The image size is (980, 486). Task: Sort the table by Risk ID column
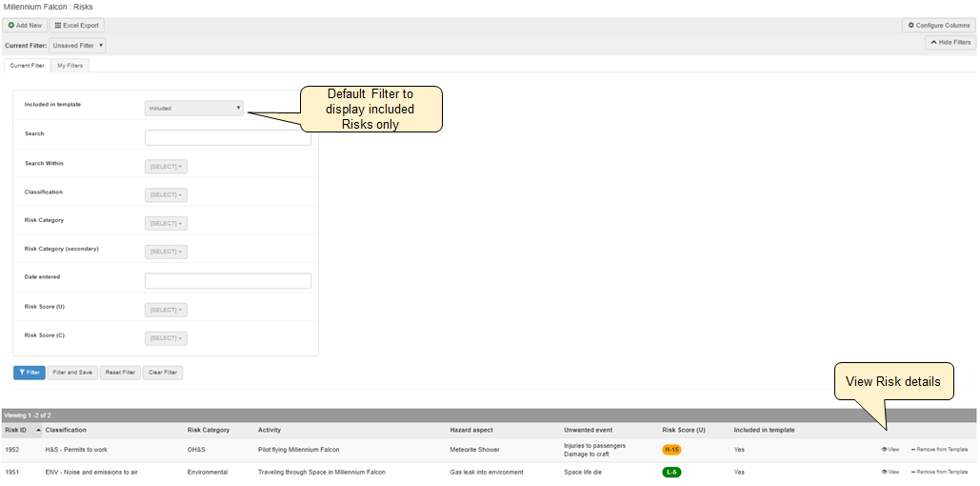click(16, 430)
